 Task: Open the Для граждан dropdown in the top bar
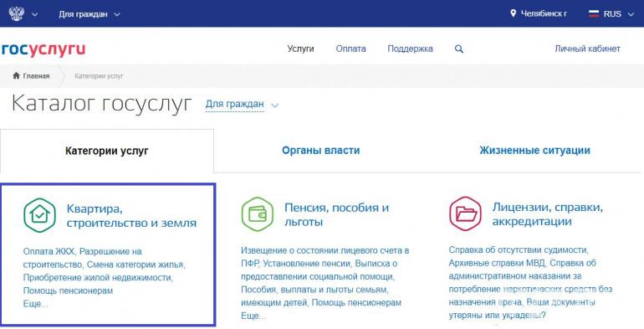point(89,14)
